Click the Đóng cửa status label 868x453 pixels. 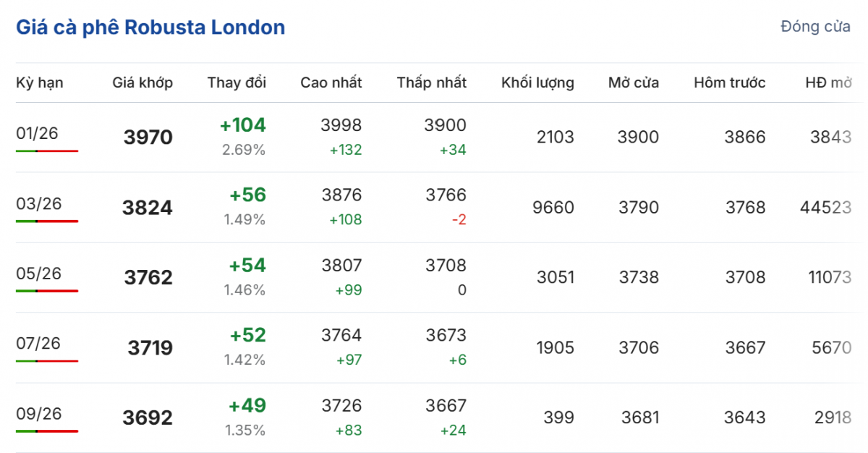tap(815, 27)
